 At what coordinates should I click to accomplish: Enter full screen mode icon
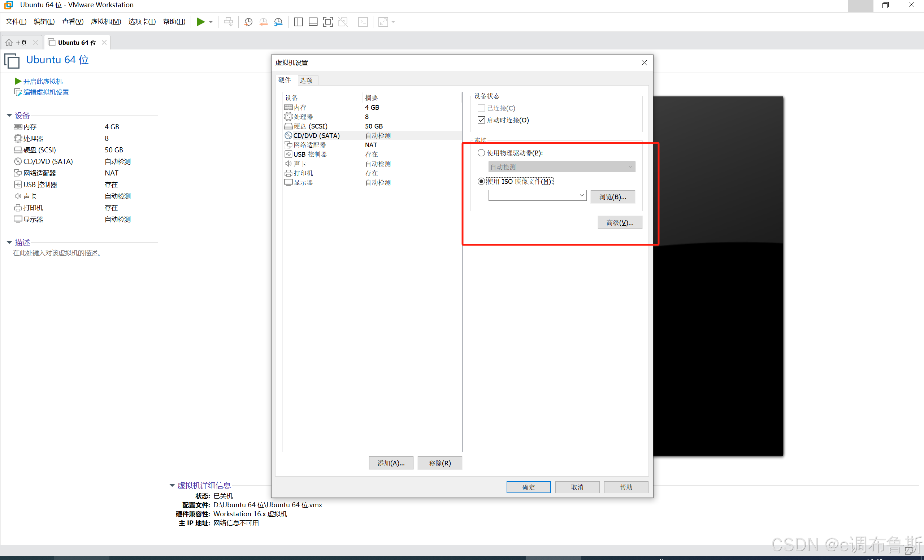(328, 22)
